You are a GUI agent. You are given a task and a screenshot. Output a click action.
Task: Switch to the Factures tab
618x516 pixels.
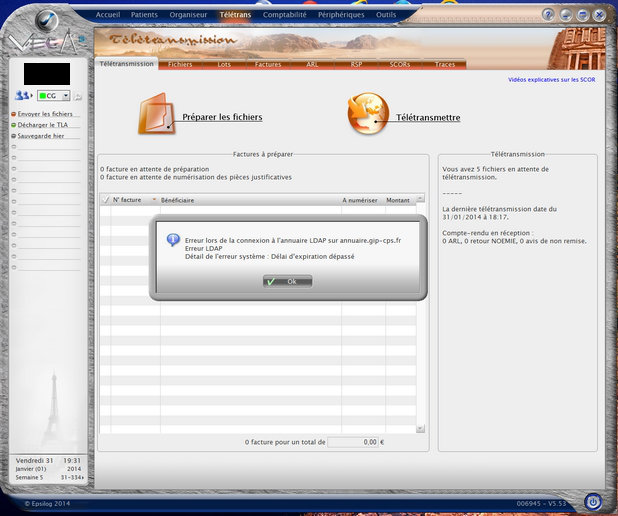click(x=268, y=64)
